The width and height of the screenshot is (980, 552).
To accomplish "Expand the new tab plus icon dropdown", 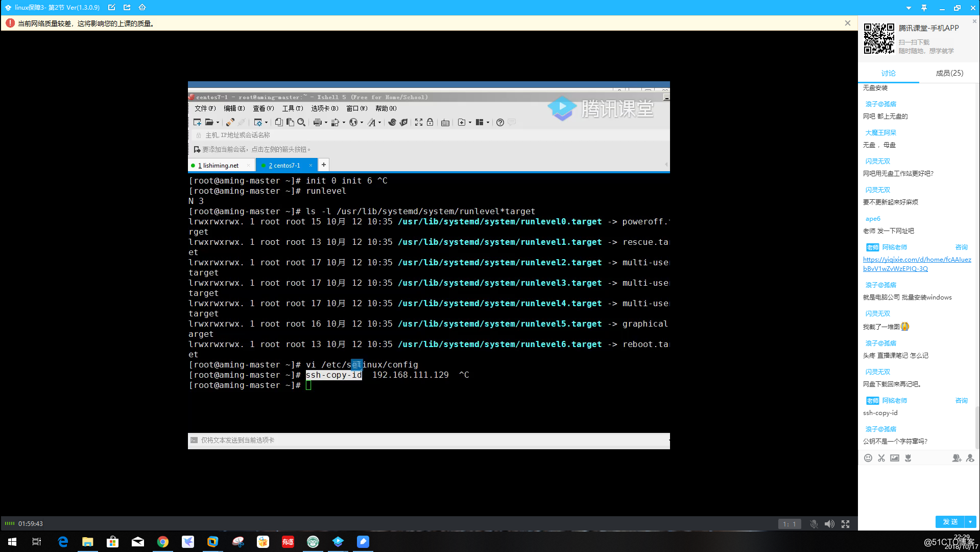I will click(470, 123).
